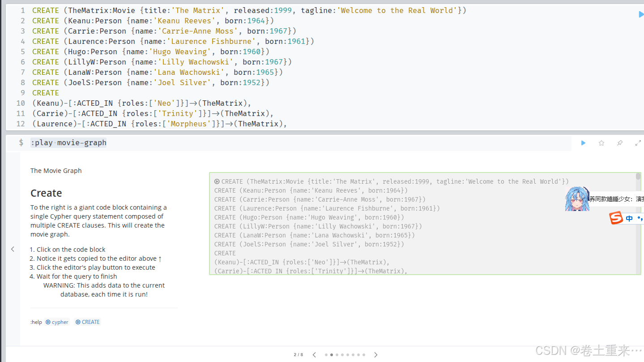Click the 'Create' heading in the guide
This screenshot has width=644, height=362.
[46, 193]
